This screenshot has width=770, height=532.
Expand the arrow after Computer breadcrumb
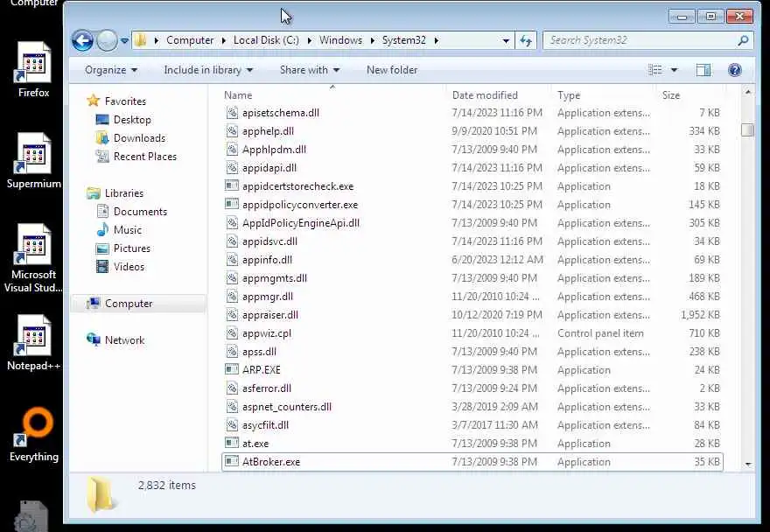[223, 41]
